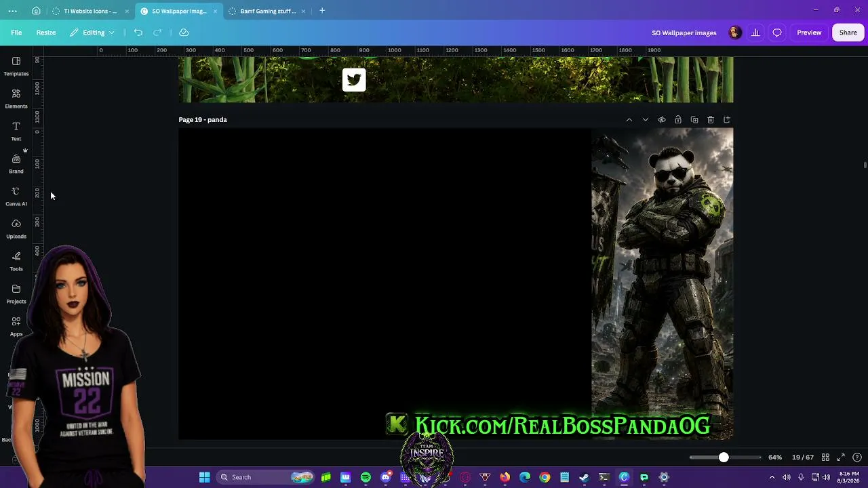Image resolution: width=868 pixels, height=488 pixels.
Task: Open the Resize menu
Action: 46,33
